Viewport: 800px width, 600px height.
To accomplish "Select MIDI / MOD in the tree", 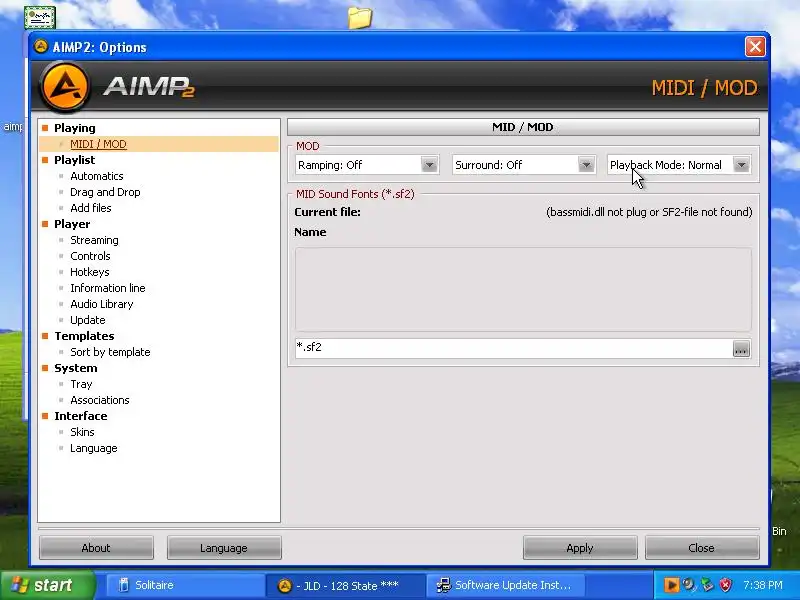I will [98, 144].
